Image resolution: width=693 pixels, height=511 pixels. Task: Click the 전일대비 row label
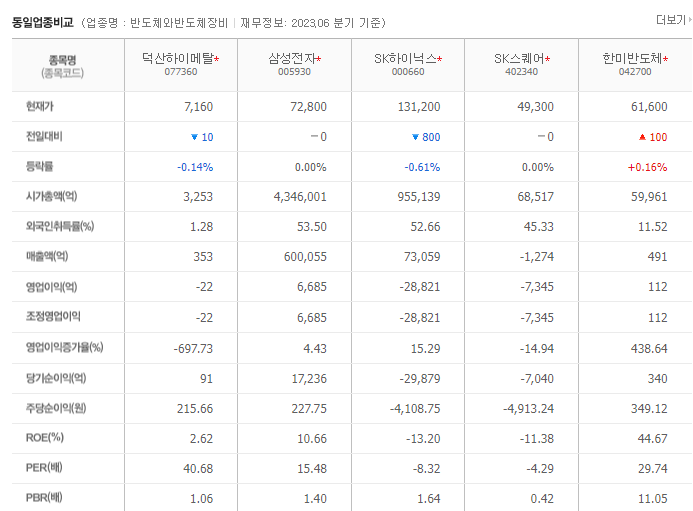click(44, 137)
